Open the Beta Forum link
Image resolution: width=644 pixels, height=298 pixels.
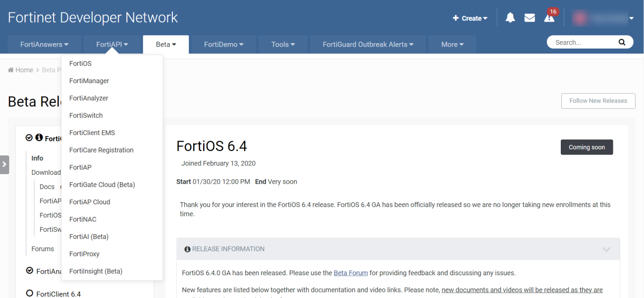pos(351,272)
